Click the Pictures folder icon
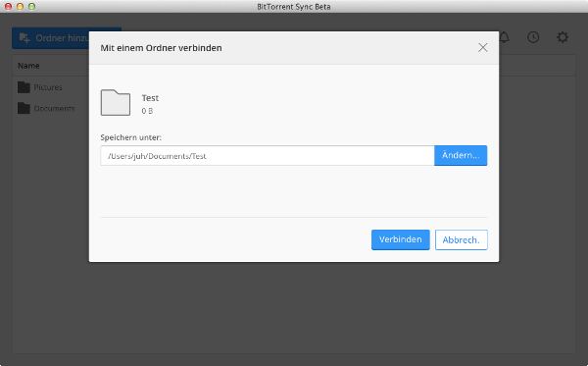 pos(24,87)
